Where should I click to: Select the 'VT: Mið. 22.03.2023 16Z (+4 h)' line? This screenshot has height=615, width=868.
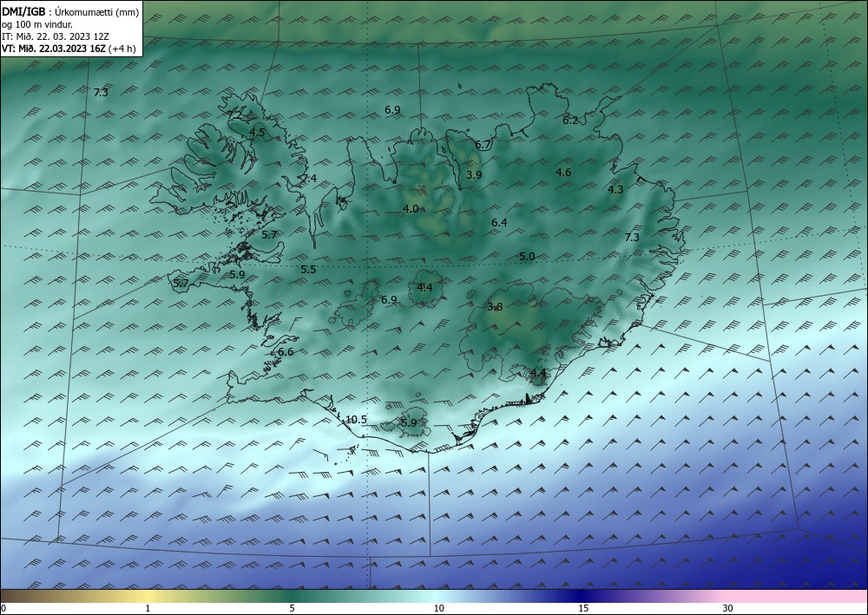tap(69, 48)
